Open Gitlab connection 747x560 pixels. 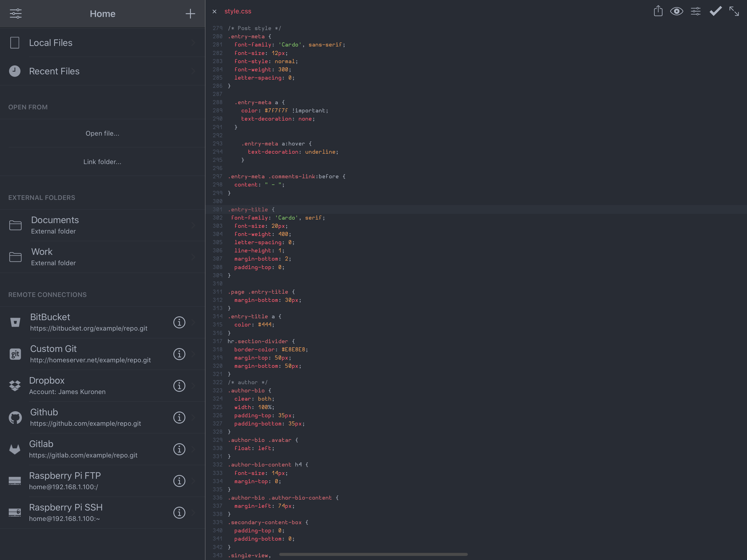click(x=102, y=449)
